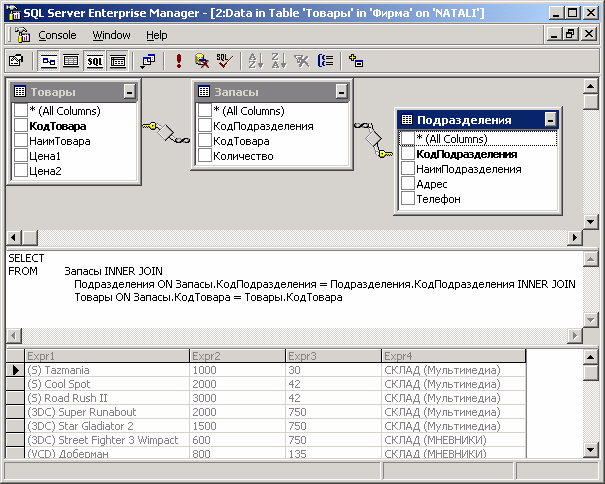Check НаимПодразделения column checkbox
The height and width of the screenshot is (484, 605).
407,169
